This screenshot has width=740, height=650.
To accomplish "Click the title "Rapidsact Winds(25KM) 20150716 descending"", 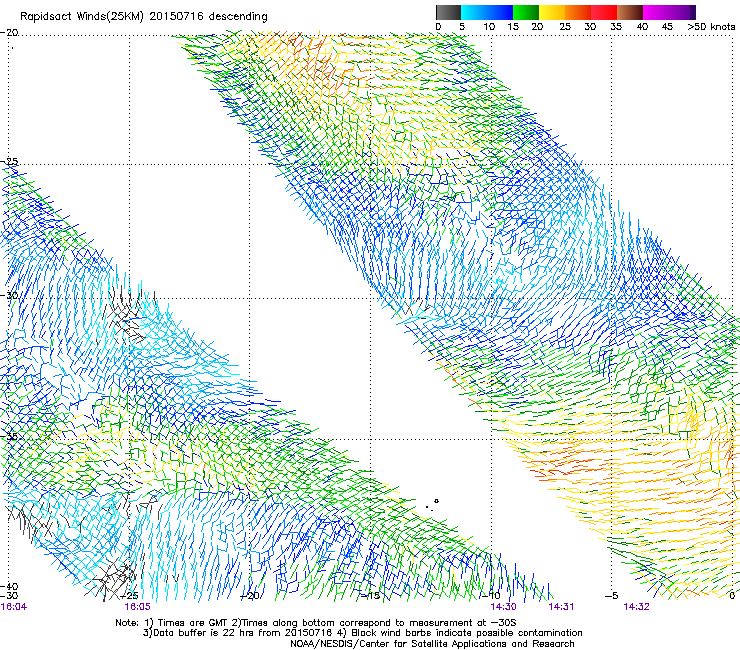I will coord(143,17).
